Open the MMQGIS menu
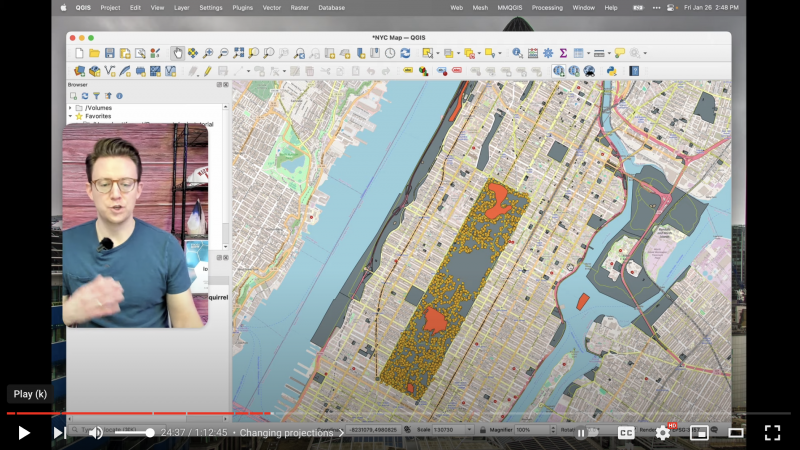 click(510, 8)
